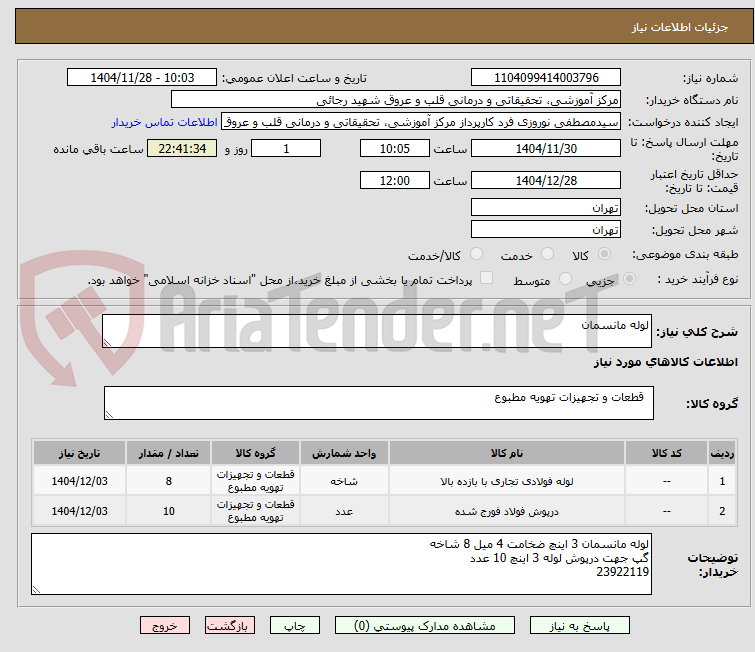Click the واحد شمارش column header
This screenshot has height=652, width=755.
click(x=344, y=453)
